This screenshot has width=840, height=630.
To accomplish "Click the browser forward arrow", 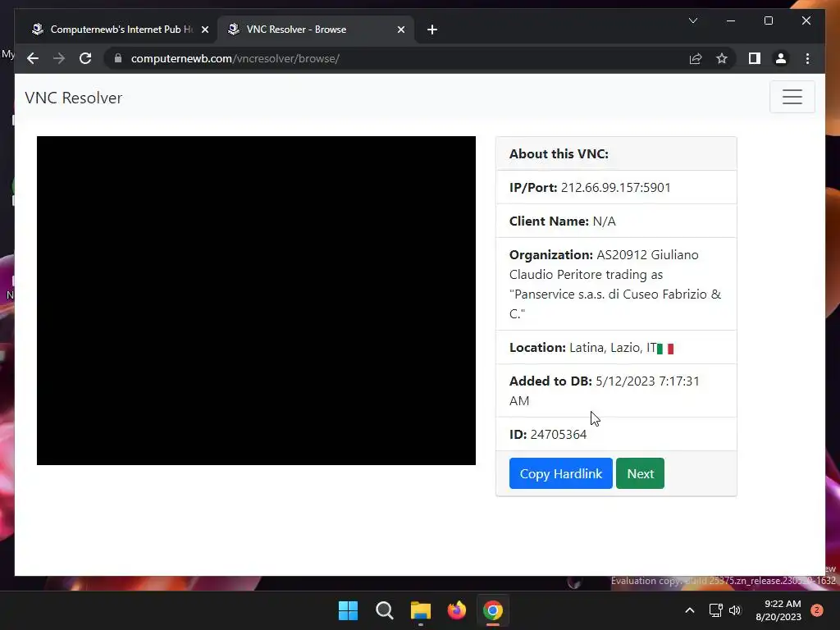I will click(x=59, y=58).
